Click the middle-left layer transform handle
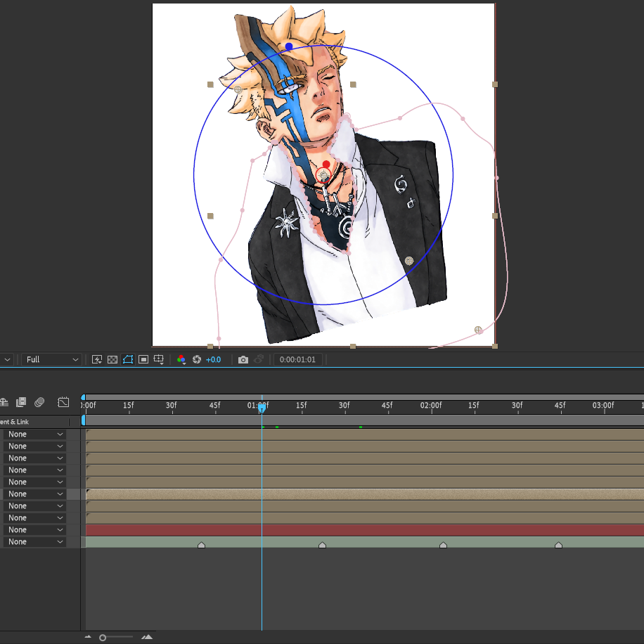644x644 pixels. coord(210,216)
